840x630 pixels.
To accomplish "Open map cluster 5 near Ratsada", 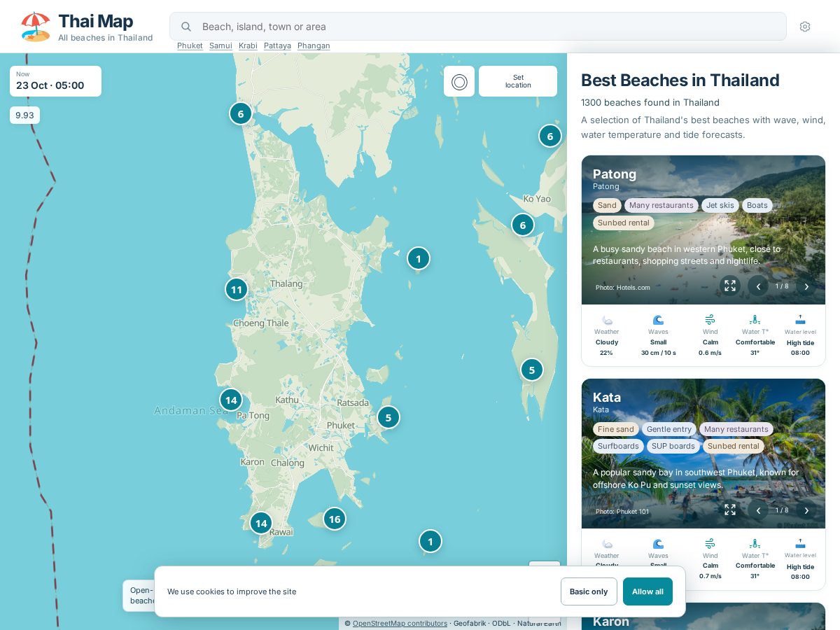I will (x=388, y=417).
